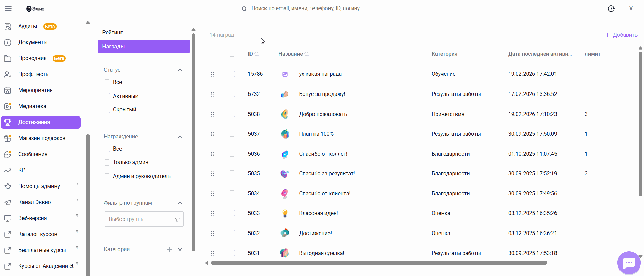
Task: Enable the Активный status checkbox
Action: pos(107,96)
